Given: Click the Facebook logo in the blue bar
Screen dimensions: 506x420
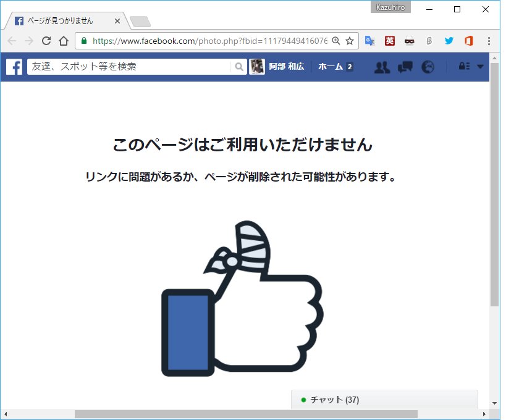Looking at the screenshot, I should coord(14,67).
